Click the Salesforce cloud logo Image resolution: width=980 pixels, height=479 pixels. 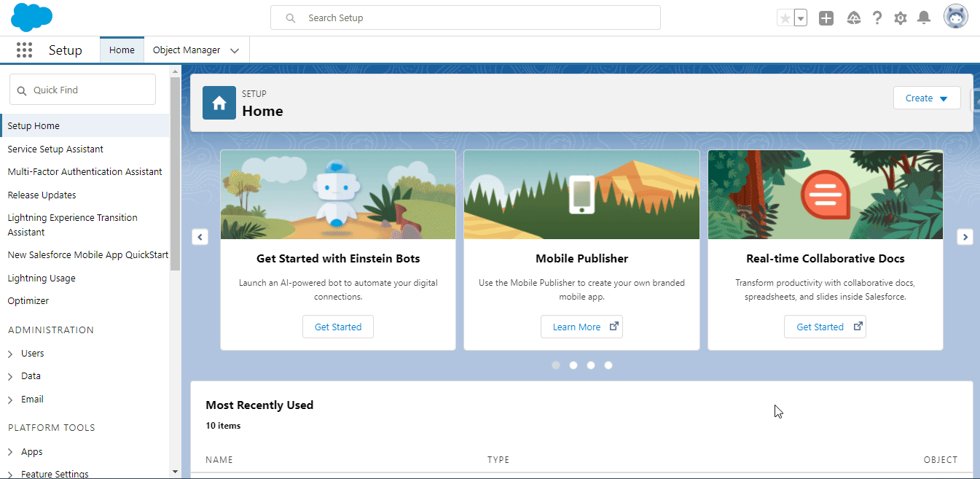[32, 17]
